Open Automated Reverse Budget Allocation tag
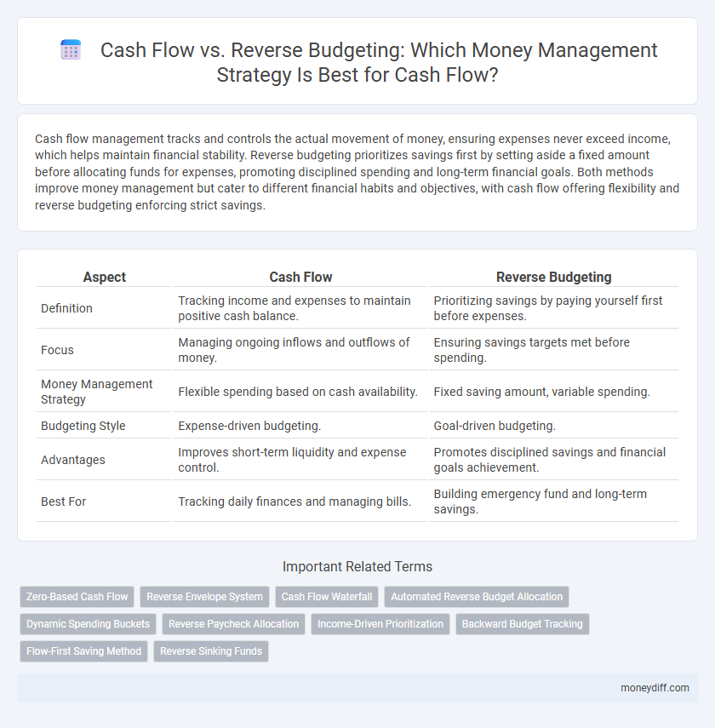This screenshot has width=715, height=728. coord(477,597)
